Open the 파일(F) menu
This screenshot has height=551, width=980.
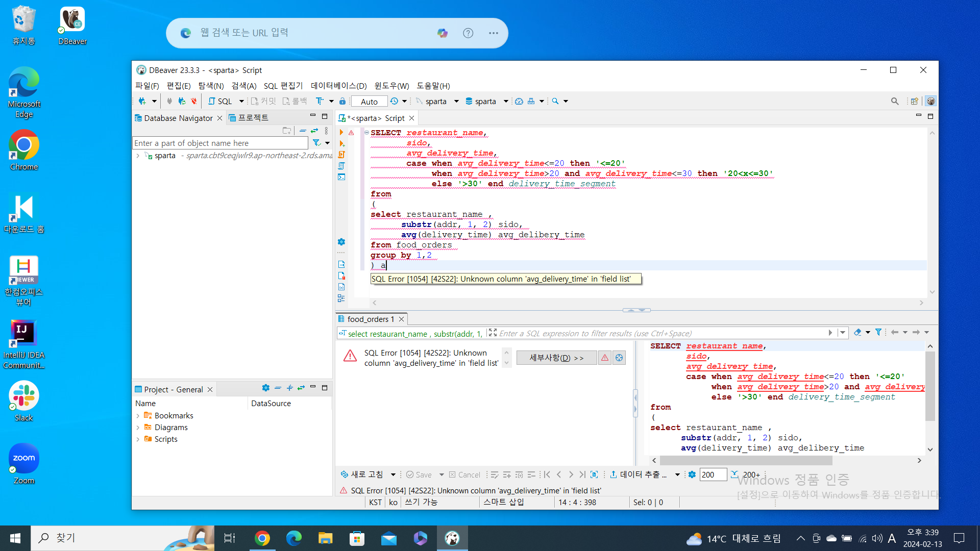pyautogui.click(x=147, y=86)
